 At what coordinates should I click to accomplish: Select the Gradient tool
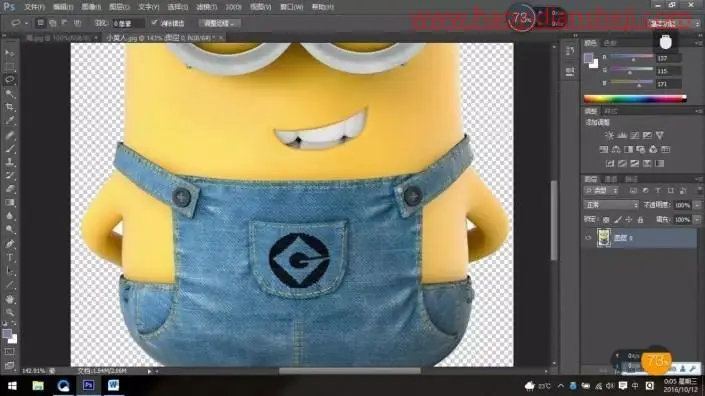9,202
